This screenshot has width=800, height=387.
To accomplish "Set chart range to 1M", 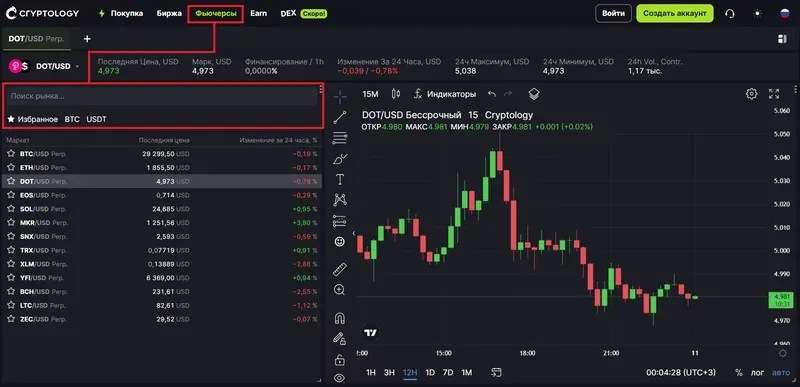I will coord(466,373).
